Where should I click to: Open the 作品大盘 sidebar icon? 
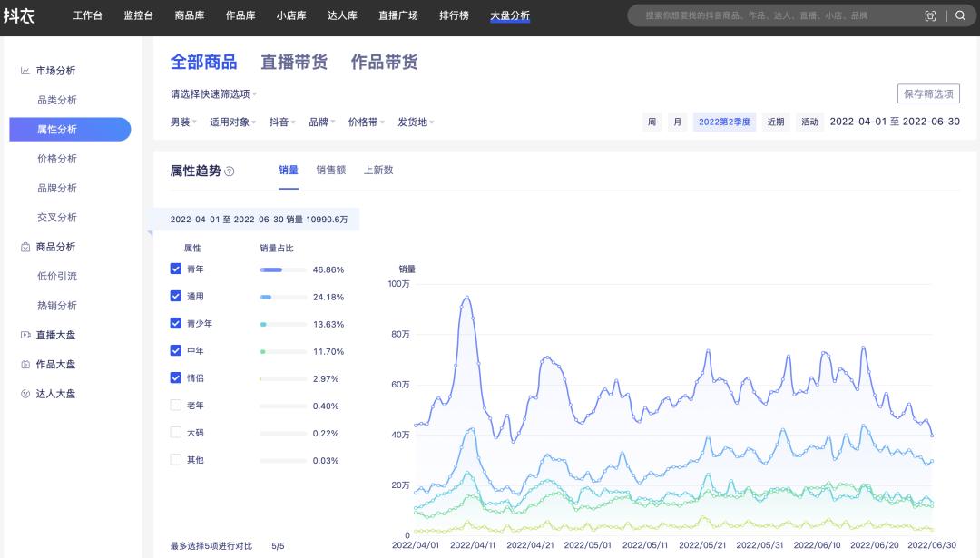click(25, 365)
